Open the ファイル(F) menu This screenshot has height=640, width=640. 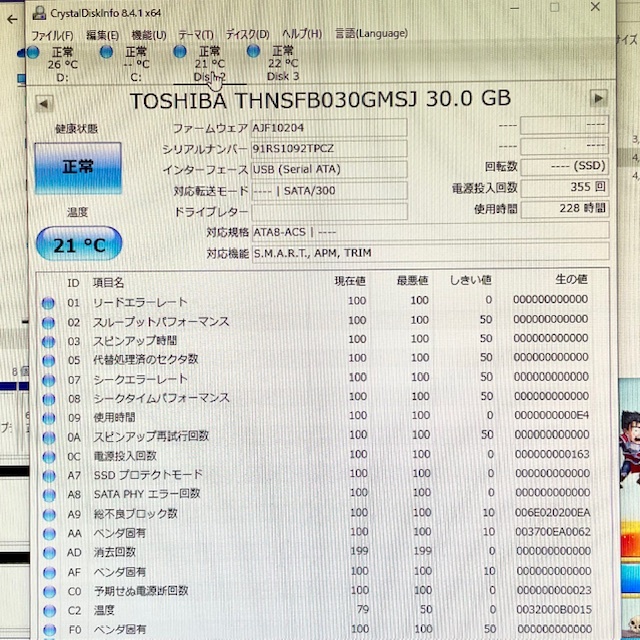coord(52,36)
